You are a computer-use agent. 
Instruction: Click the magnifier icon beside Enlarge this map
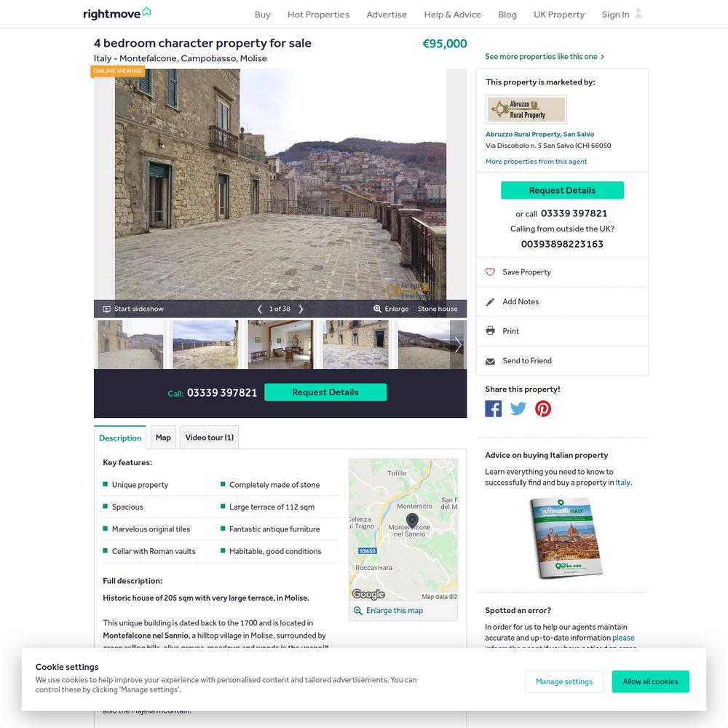[357, 611]
